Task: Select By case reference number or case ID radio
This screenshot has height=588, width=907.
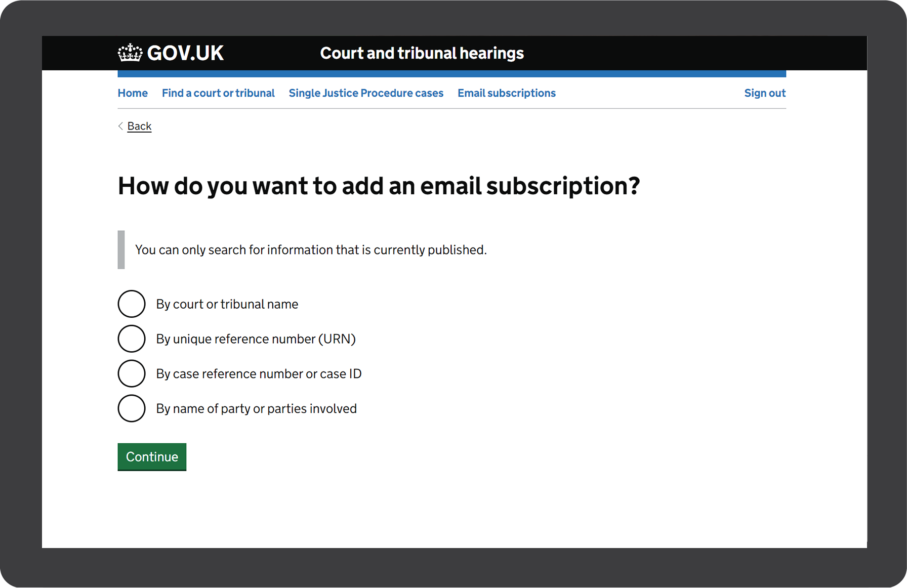Action: [x=132, y=373]
